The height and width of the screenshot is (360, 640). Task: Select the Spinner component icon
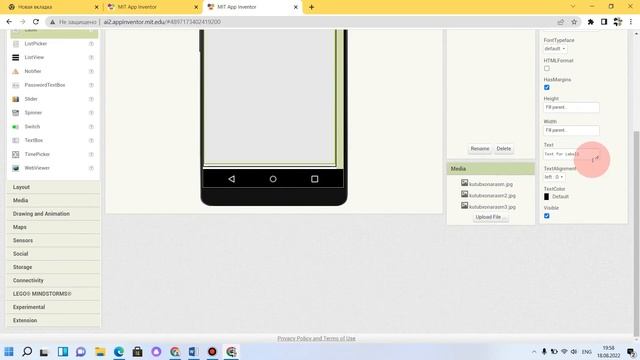[16, 113]
